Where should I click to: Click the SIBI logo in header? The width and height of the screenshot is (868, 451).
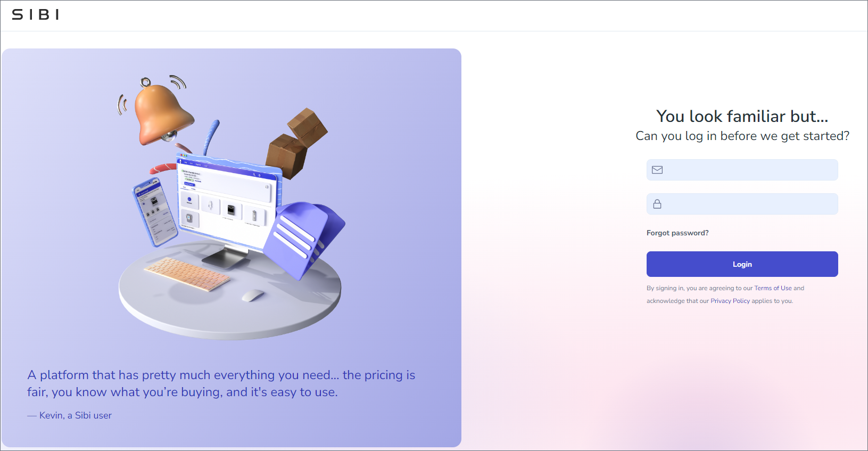pyautogui.click(x=35, y=15)
